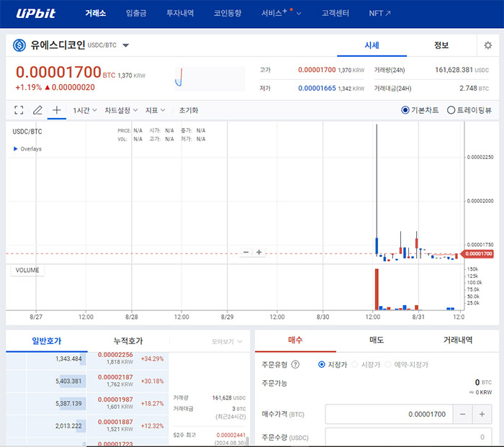Image resolution: width=504 pixels, height=447 pixels.
Task: Click the +34.29% orderbook change
Action: (153, 358)
